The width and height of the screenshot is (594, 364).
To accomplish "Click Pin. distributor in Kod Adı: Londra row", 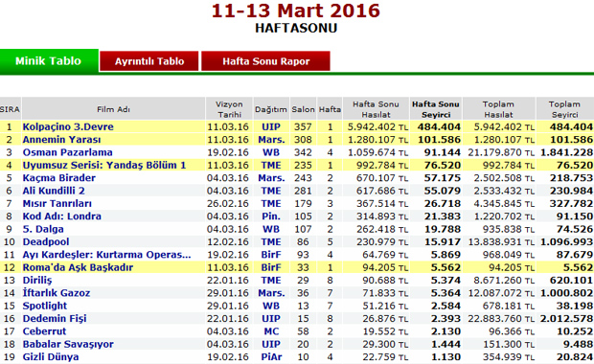I will tap(271, 216).
